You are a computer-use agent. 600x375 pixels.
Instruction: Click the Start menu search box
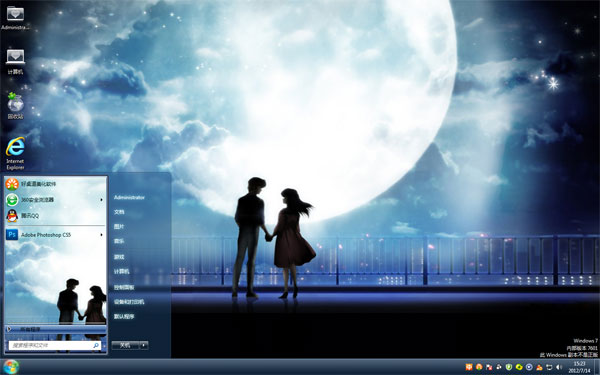(54, 345)
